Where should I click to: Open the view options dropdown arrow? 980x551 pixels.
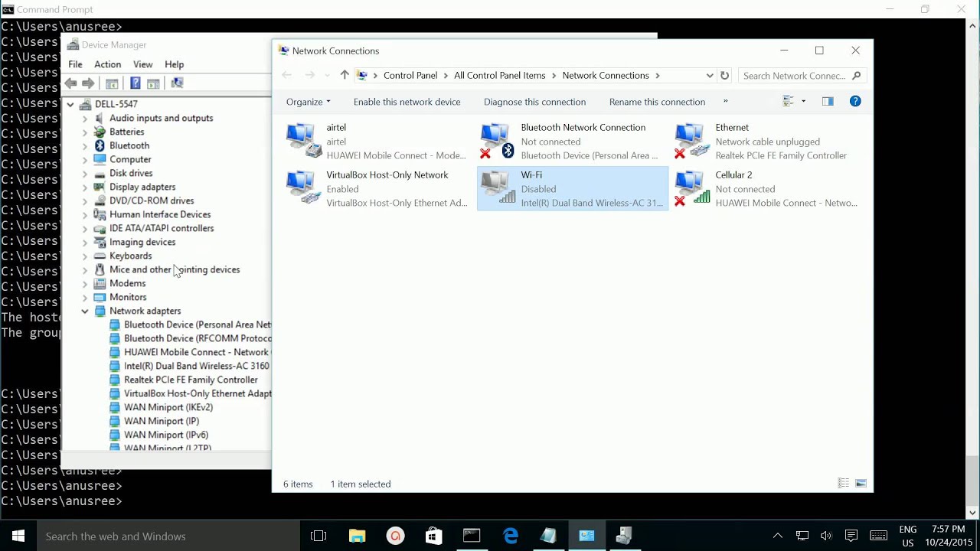803,101
